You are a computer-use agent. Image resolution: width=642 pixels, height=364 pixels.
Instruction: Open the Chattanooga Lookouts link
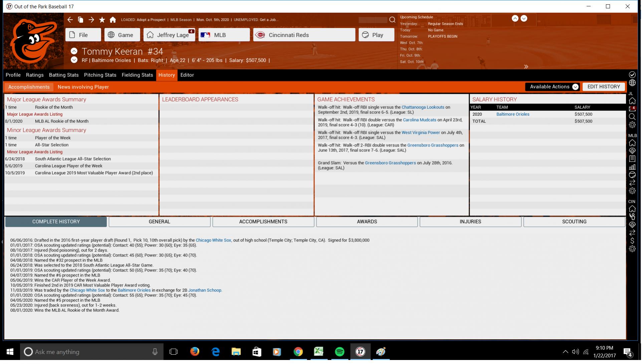[423, 107]
